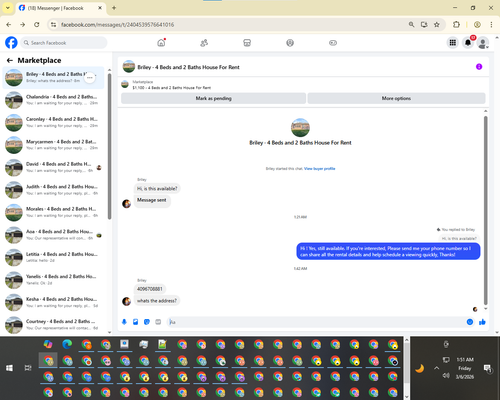The image size is (500, 400).
Task: Open the Facebook account avatar dropdown
Action: pos(483,43)
